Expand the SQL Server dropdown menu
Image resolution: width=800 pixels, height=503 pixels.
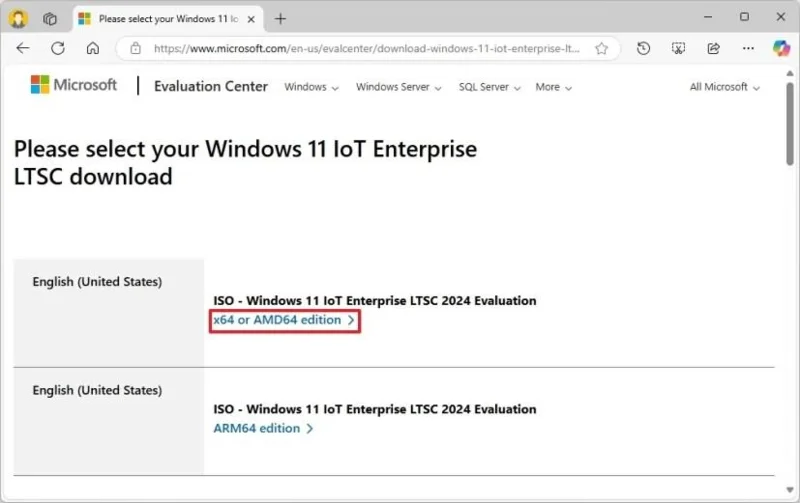(x=489, y=87)
